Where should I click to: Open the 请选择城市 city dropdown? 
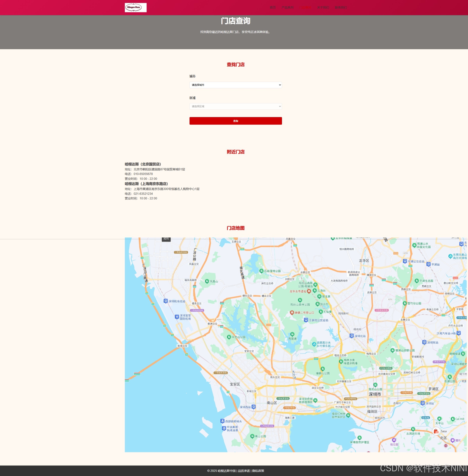pyautogui.click(x=235, y=85)
